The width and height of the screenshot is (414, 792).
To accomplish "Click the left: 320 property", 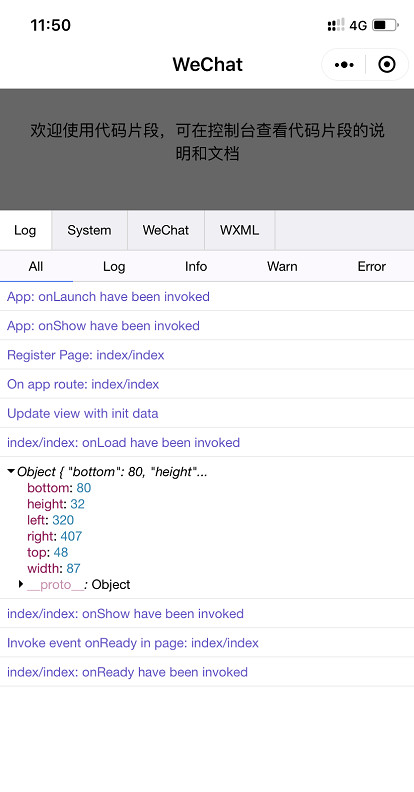I will 50,520.
